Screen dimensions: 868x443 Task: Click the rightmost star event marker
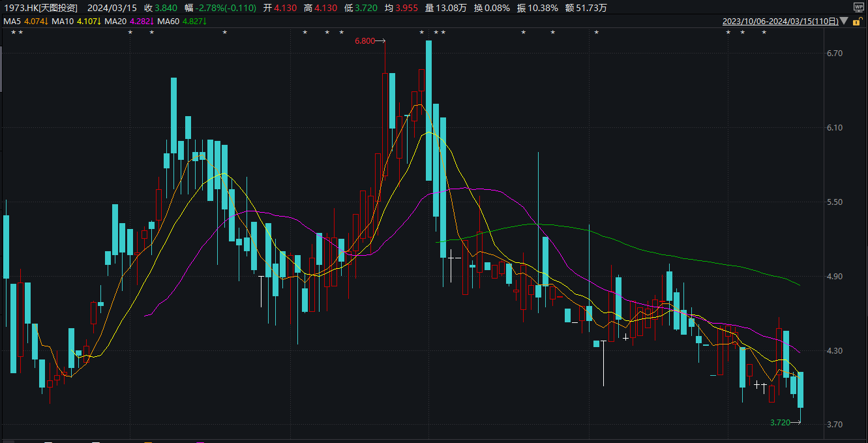pyautogui.click(x=764, y=33)
